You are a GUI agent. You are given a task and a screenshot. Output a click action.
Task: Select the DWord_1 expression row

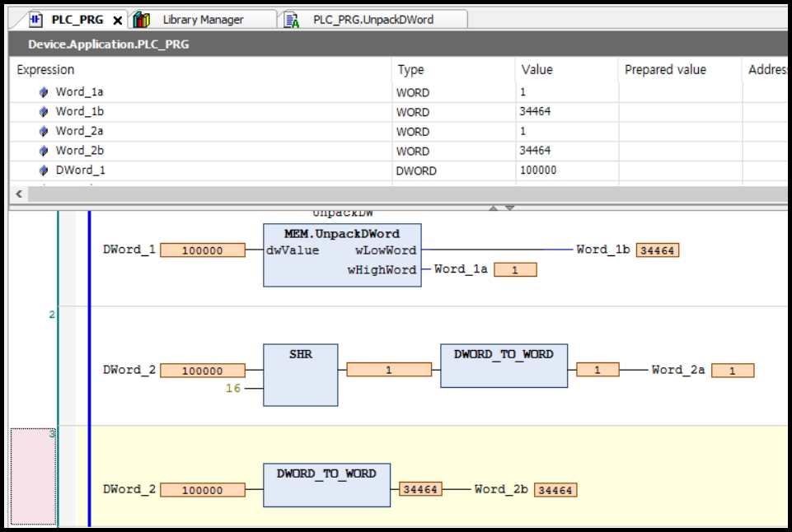pos(398,170)
